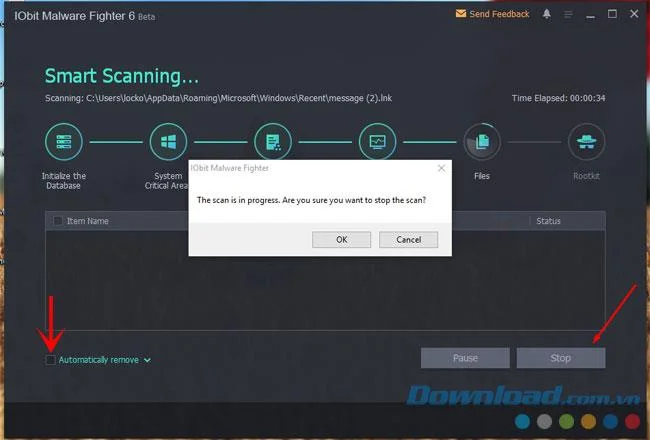Select the monitor scan-stage icon
The width and height of the screenshot is (650, 440).
[377, 141]
